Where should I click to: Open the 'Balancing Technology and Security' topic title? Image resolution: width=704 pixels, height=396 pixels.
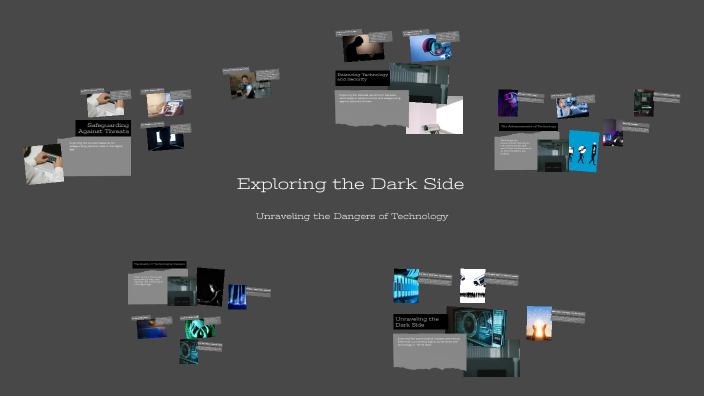(362, 78)
